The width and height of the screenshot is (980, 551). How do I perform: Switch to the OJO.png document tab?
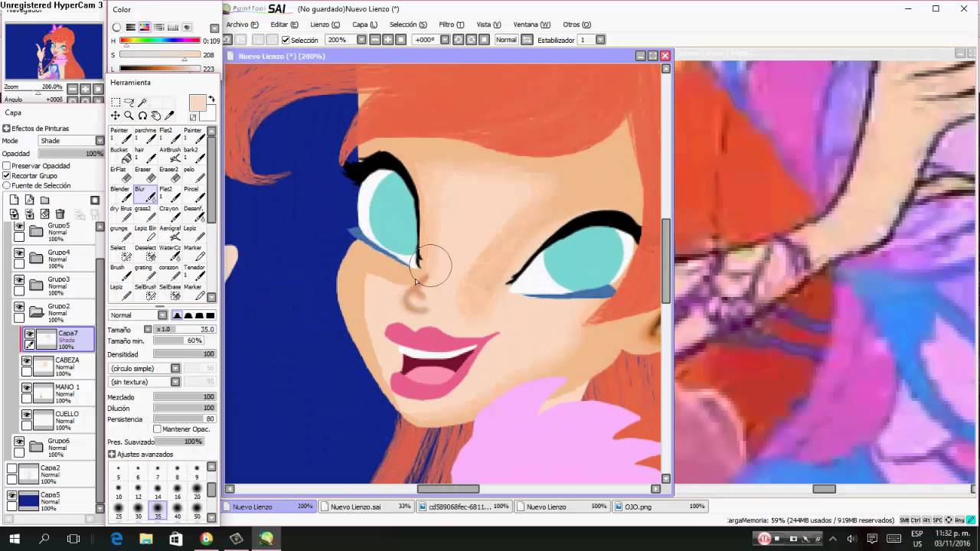click(661, 507)
